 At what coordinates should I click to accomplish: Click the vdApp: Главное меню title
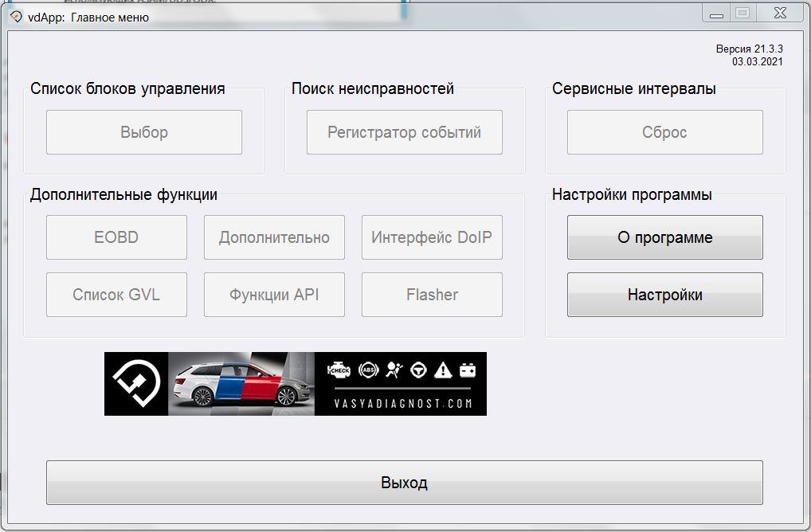coord(88,18)
